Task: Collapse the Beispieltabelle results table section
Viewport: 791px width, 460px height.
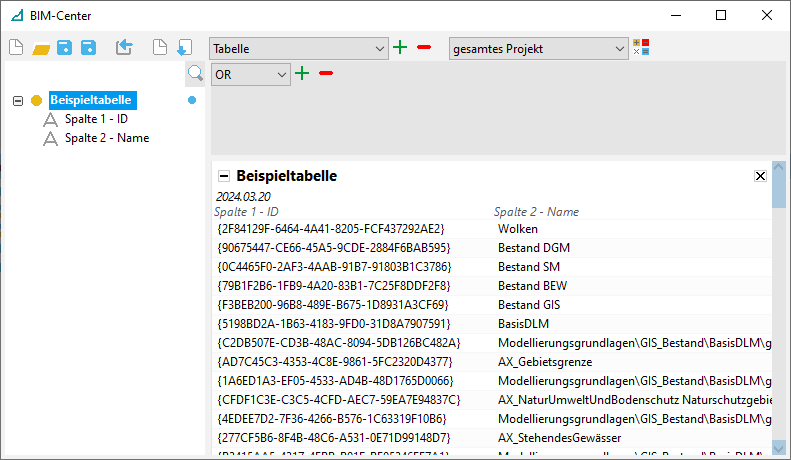Action: (224, 176)
